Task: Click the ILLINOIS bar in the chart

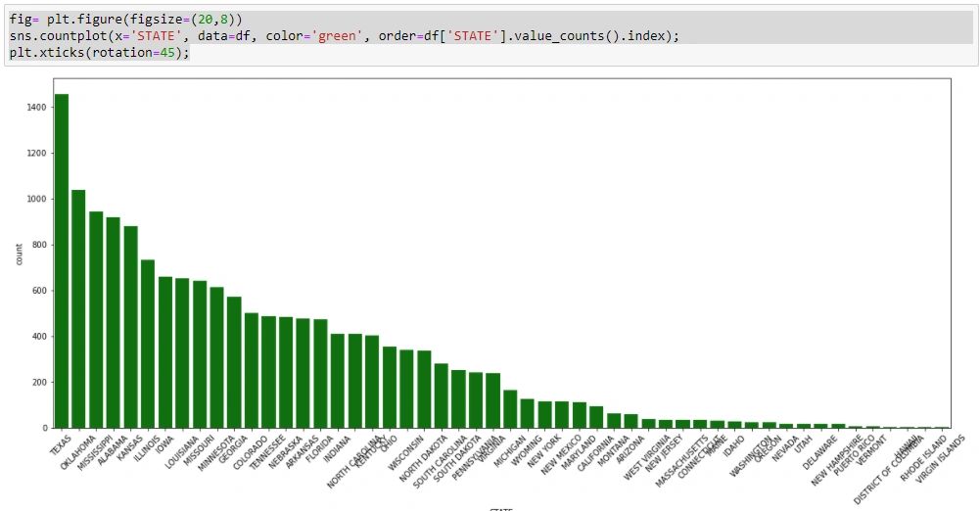Action: click(148, 344)
